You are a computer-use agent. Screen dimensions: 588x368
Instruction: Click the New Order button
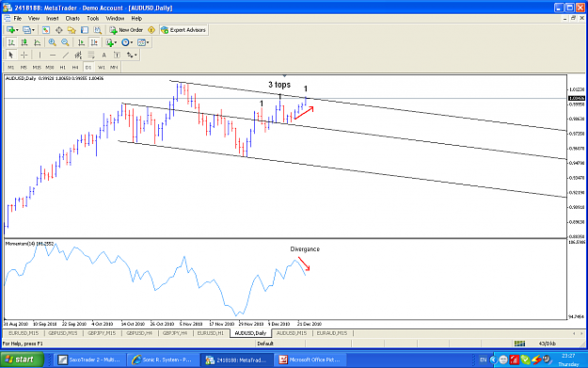[127, 30]
